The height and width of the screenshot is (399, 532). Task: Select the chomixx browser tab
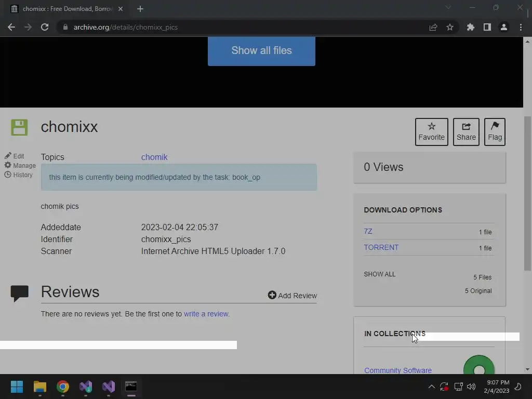(x=67, y=9)
